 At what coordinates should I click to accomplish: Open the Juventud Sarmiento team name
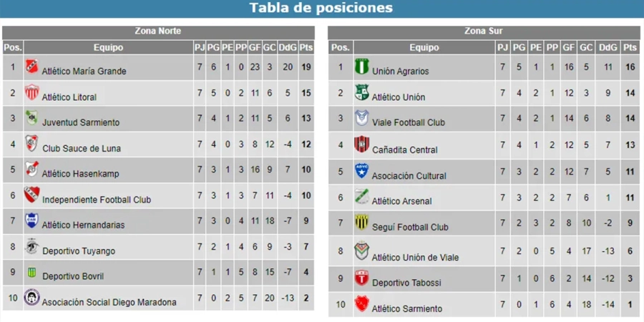click(81, 122)
